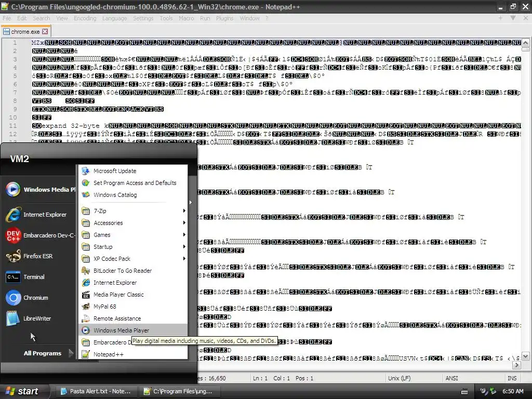Open the Startup folder icon
The width and height of the screenshot is (532, 399).
[x=86, y=247]
